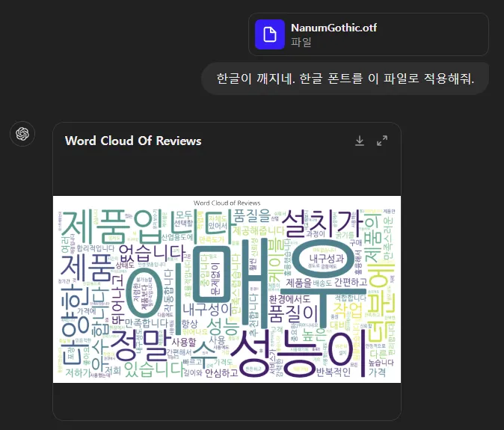Click the "Word Cloud Of Reviews" heading

tap(133, 141)
